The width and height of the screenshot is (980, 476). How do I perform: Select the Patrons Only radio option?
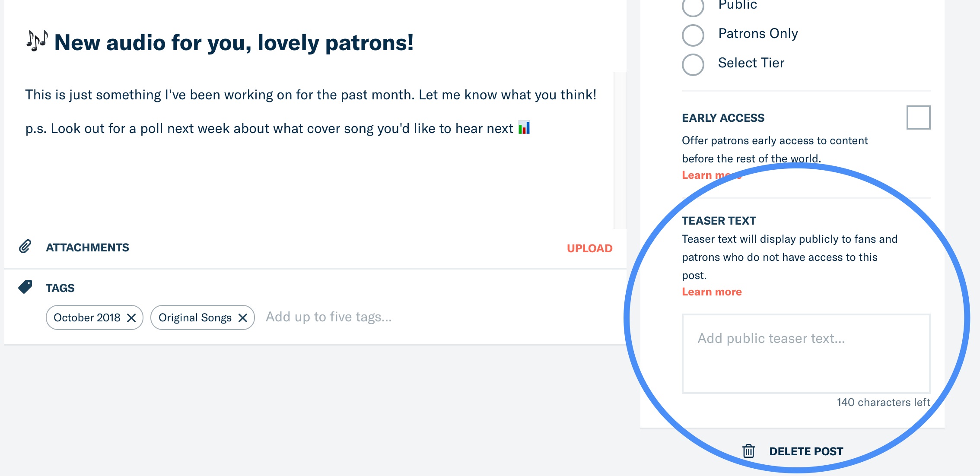pos(693,35)
